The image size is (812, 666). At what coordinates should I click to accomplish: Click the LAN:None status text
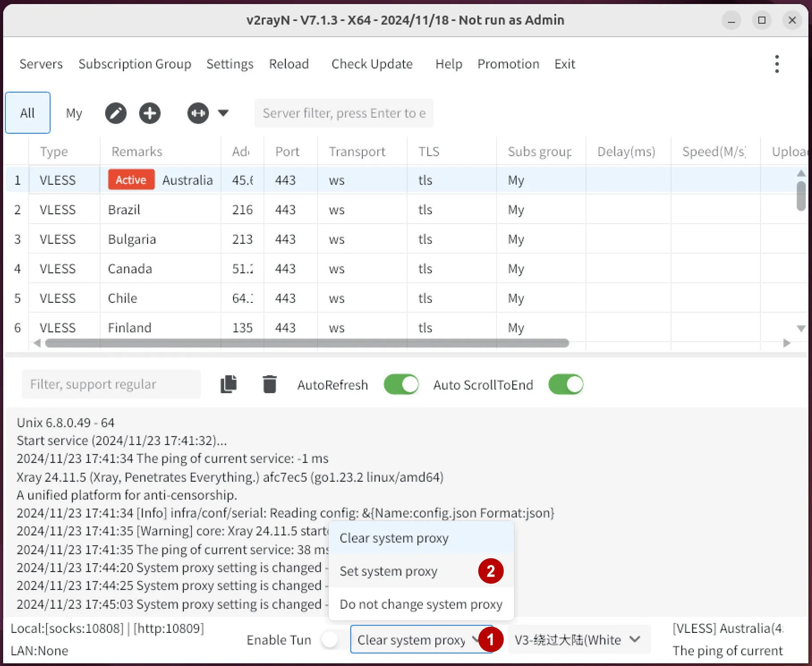pos(39,651)
